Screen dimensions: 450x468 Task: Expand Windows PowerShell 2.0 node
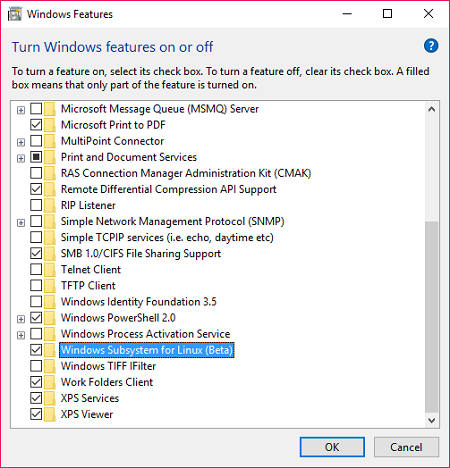[21, 319]
